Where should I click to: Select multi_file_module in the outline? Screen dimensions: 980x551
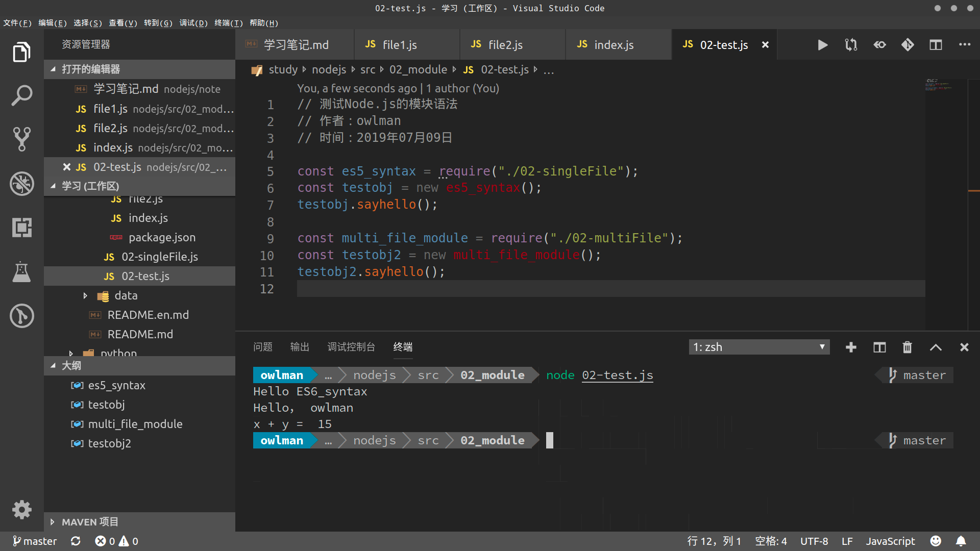(x=139, y=424)
